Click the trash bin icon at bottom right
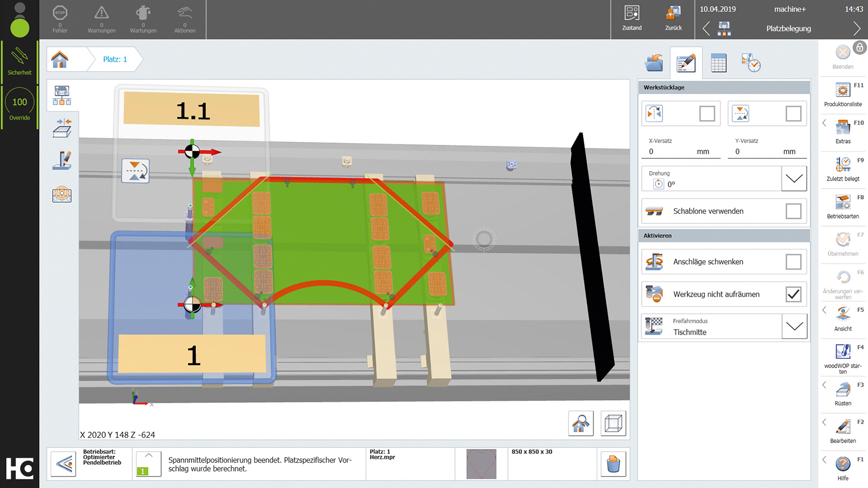 (613, 464)
